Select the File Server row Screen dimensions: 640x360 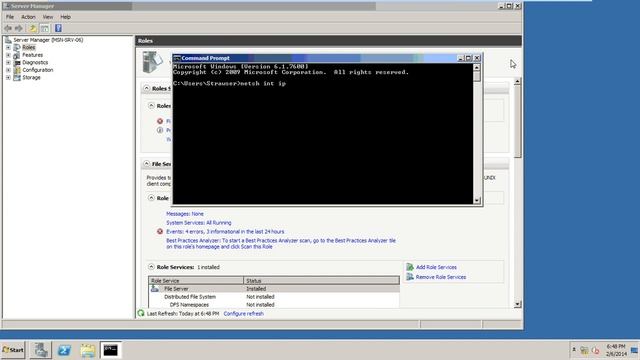tap(274, 289)
